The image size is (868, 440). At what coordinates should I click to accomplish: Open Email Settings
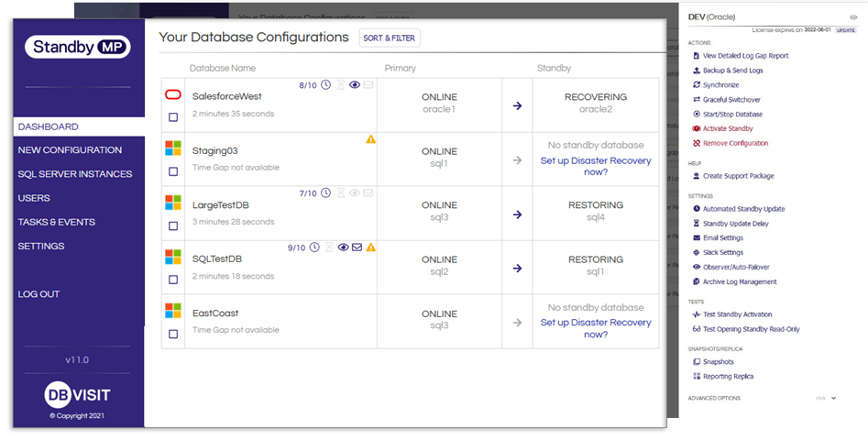719,238
